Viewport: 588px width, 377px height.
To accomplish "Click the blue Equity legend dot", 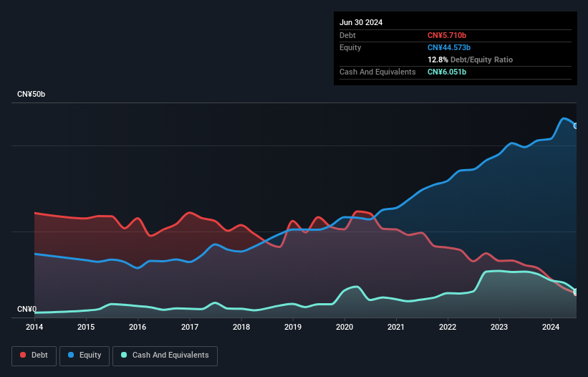I will tap(71, 355).
